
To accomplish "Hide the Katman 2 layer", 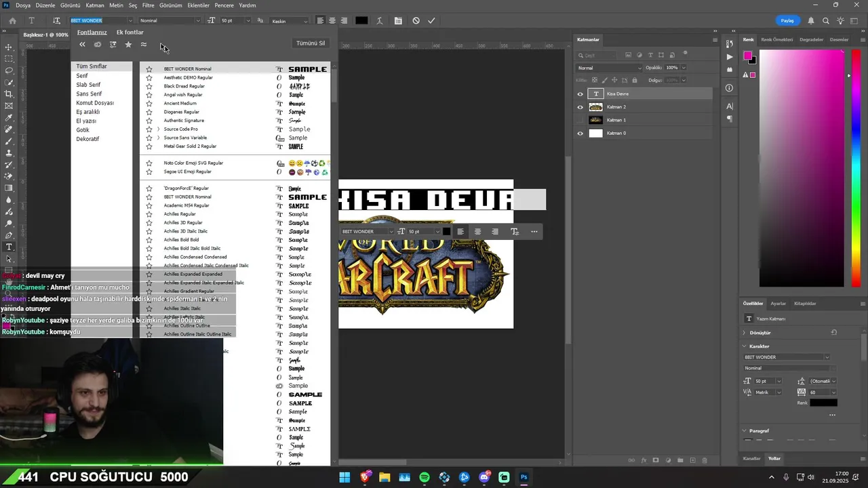I will (580, 107).
